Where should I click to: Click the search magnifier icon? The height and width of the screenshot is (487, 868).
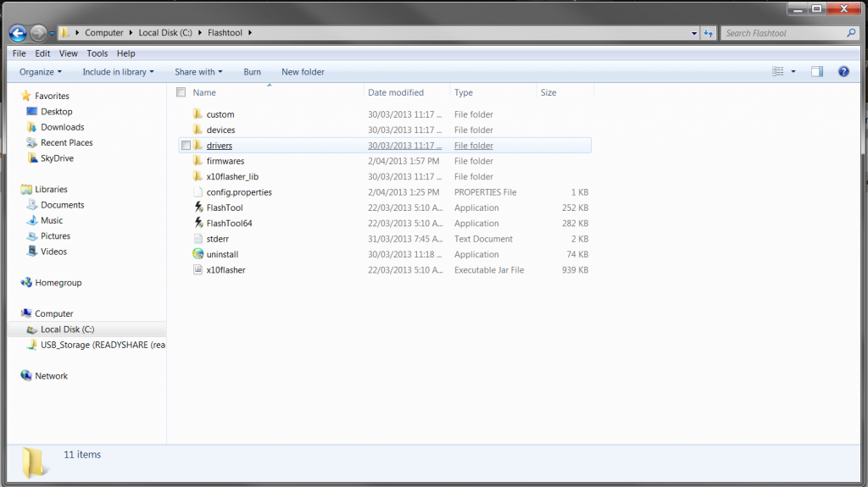coord(851,33)
